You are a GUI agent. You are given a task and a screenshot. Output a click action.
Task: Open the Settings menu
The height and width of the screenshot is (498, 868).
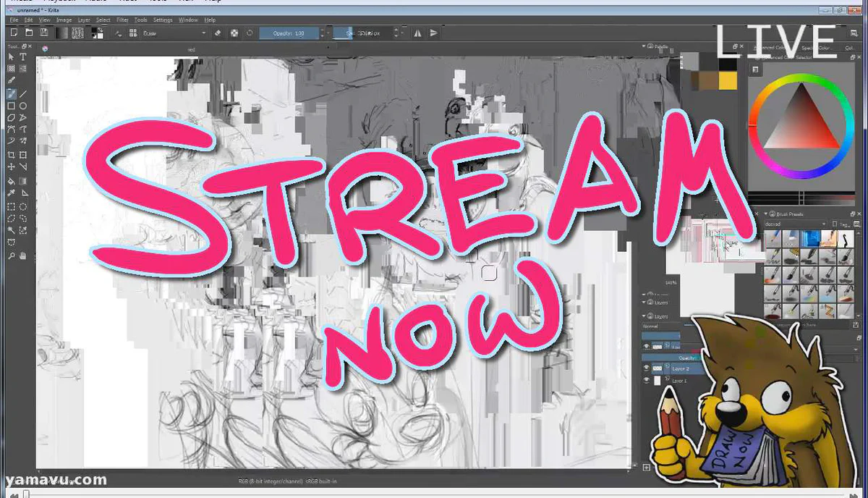(163, 20)
